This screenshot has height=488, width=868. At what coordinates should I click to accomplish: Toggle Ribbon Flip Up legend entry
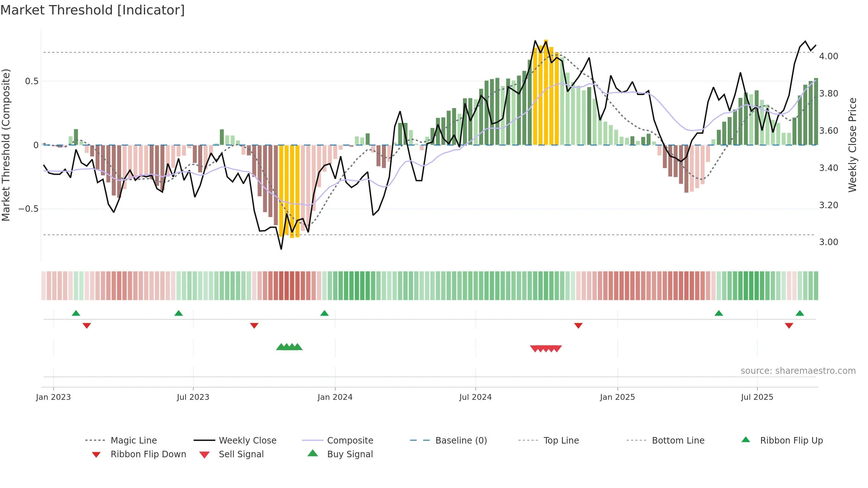point(782,440)
